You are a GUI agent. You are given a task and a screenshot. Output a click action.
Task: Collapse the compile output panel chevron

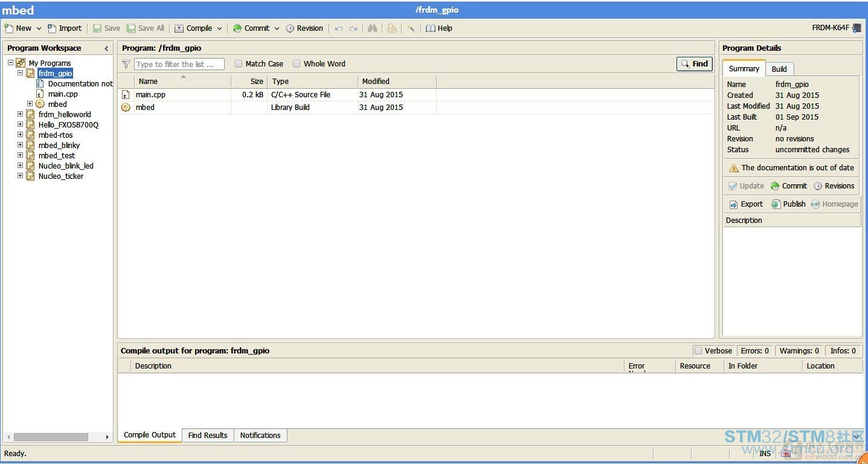coord(856,436)
